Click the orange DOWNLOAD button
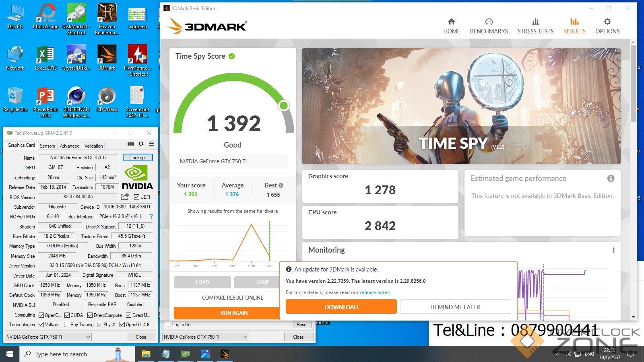Screen dimensions: 644x362 [x=341, y=307]
